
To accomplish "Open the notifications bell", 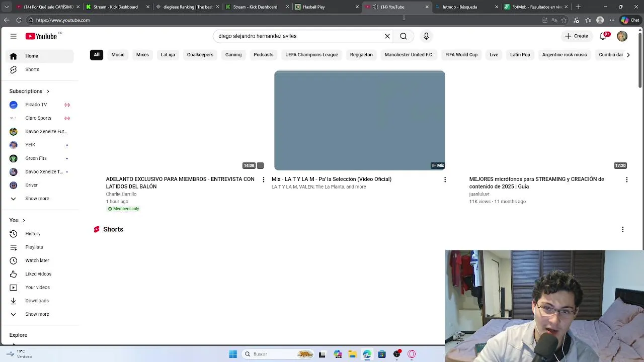I will (x=603, y=36).
